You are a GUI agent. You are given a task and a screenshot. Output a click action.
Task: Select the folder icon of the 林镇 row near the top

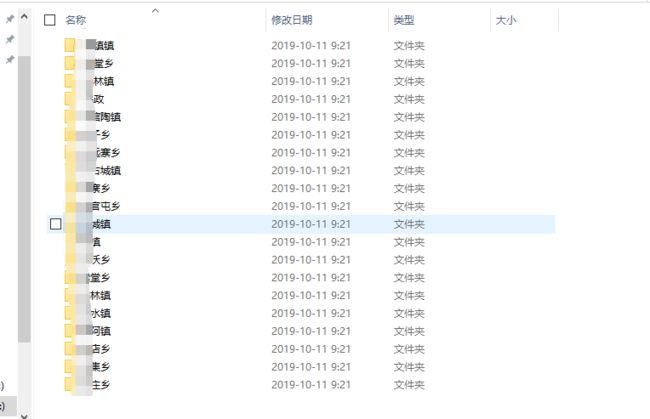pyautogui.click(x=70, y=81)
